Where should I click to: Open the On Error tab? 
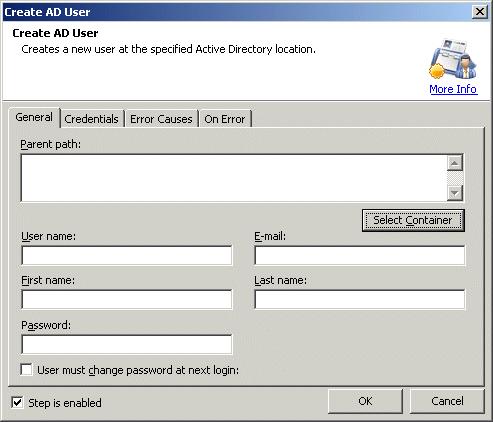(225, 119)
